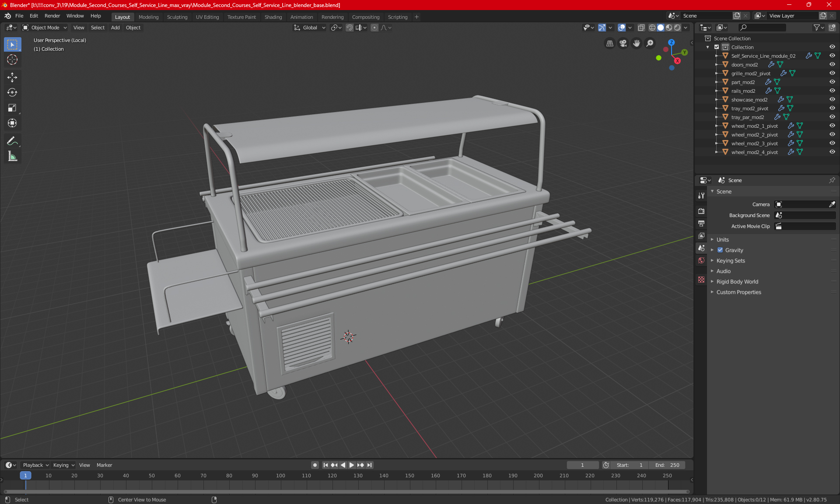Screen dimensions: 840x504
Task: Click the Scale tool icon
Action: [12, 107]
